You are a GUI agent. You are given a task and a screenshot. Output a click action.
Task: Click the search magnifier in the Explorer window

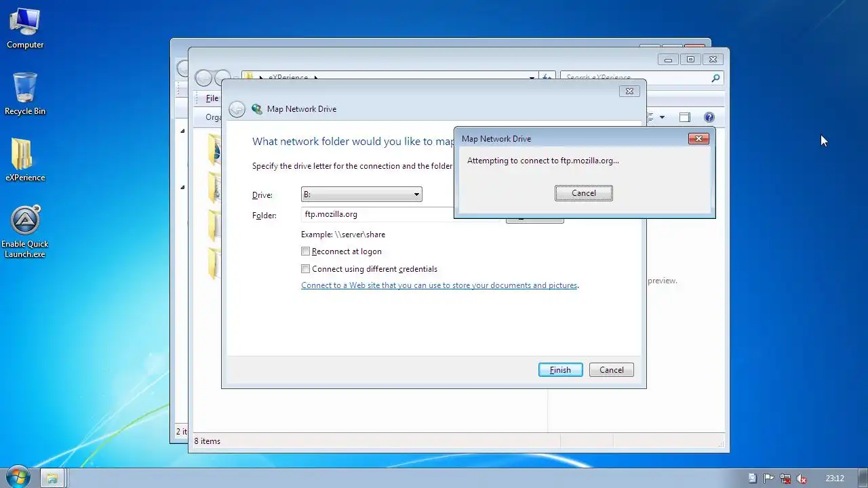[x=715, y=78]
